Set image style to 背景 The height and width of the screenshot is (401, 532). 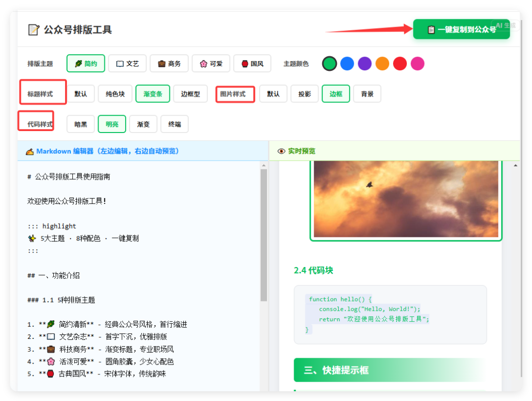tap(367, 94)
